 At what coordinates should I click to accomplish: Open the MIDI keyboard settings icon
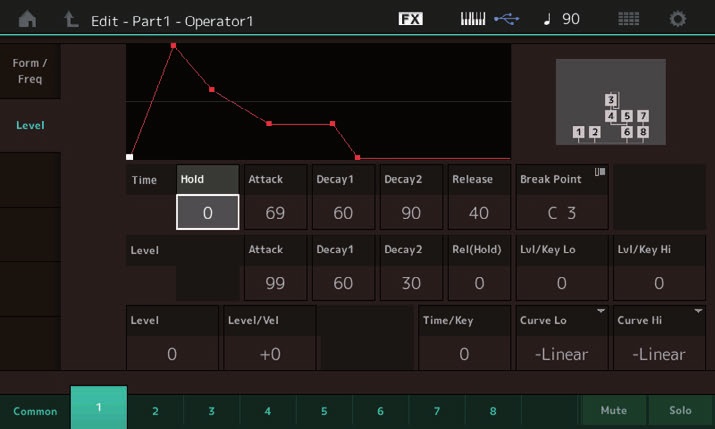(x=472, y=19)
